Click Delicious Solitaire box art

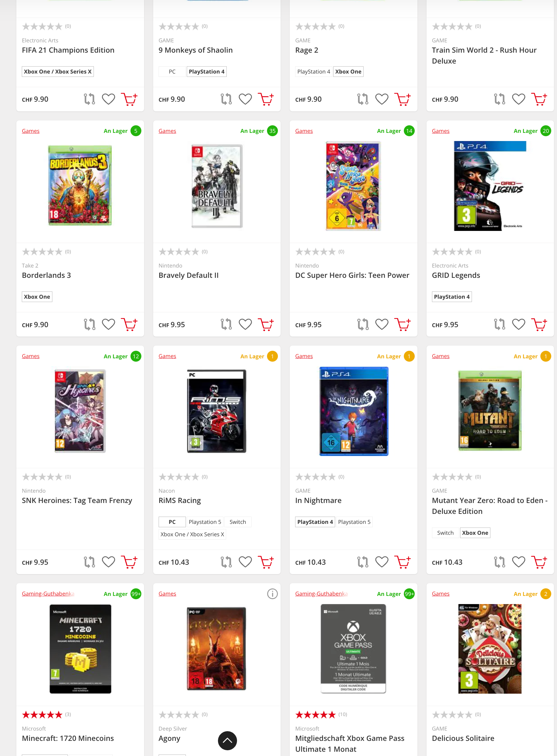[489, 649]
